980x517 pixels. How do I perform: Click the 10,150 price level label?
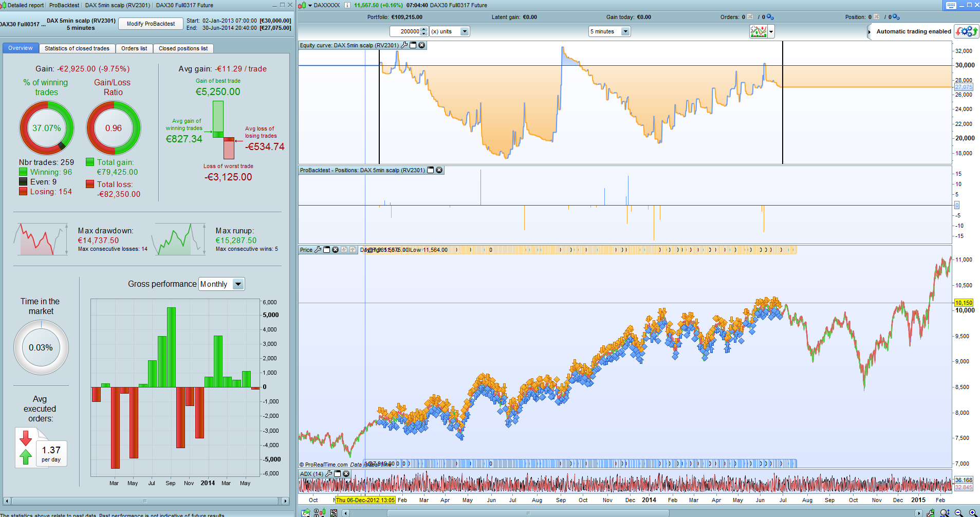[x=964, y=303]
